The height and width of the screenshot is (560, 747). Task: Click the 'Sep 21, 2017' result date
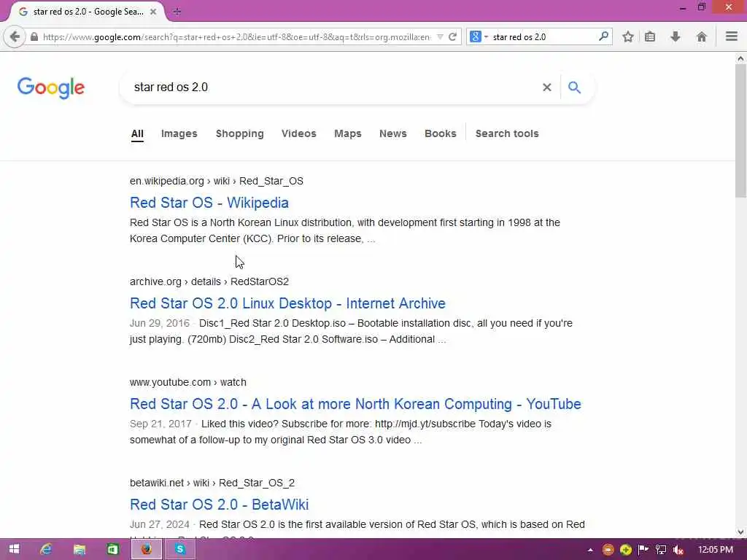[x=160, y=424]
